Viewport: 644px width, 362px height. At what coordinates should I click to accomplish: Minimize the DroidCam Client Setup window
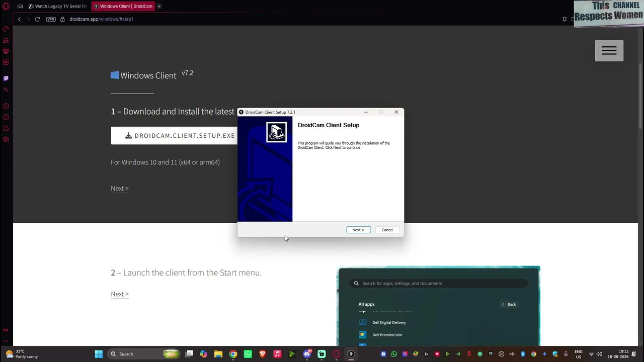[x=366, y=112]
